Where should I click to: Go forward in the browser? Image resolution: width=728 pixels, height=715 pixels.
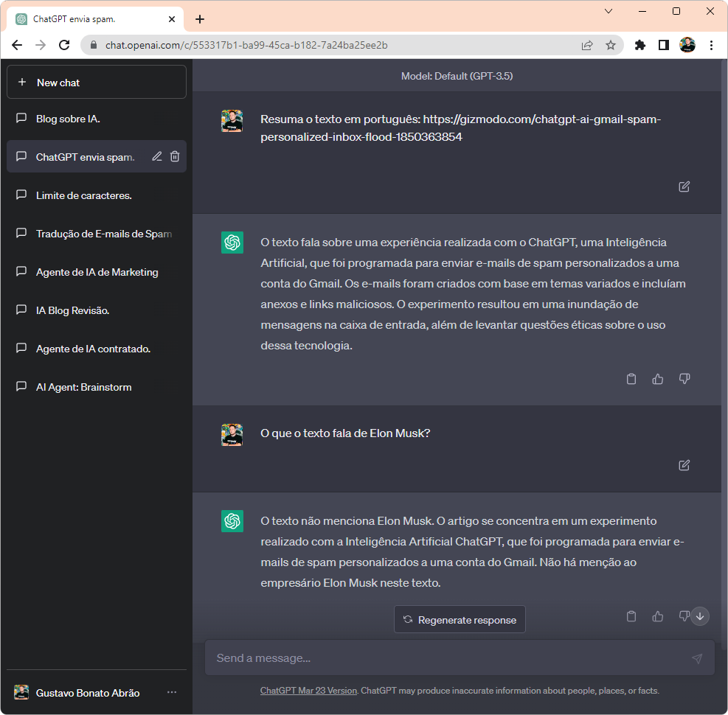(x=41, y=45)
